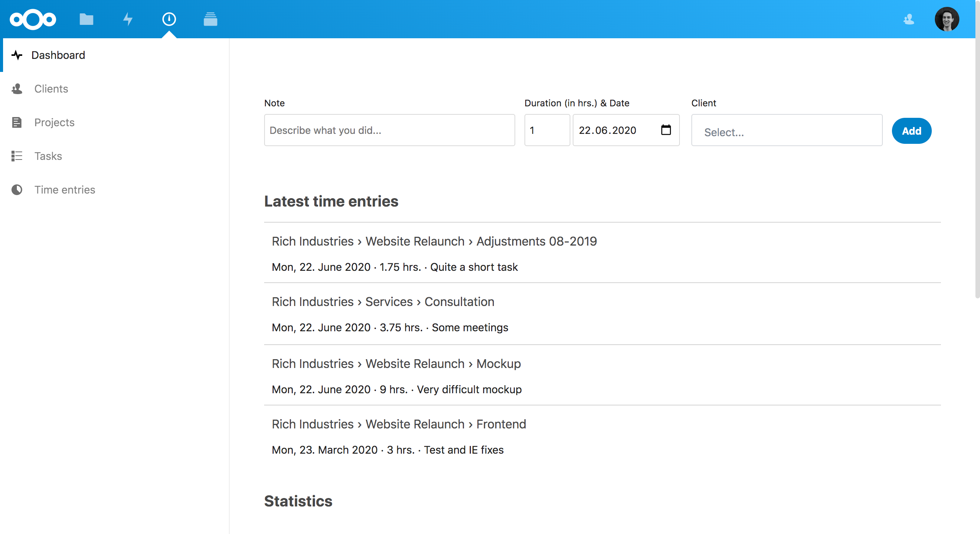This screenshot has height=534, width=980.
Task: Click the date field showing 22.06.2020
Action: (x=612, y=130)
